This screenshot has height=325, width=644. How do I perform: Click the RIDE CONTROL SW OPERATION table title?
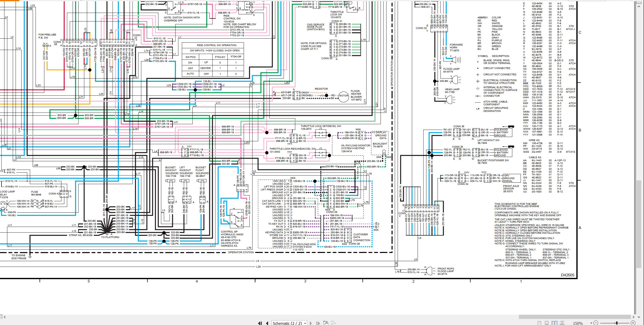217,45
